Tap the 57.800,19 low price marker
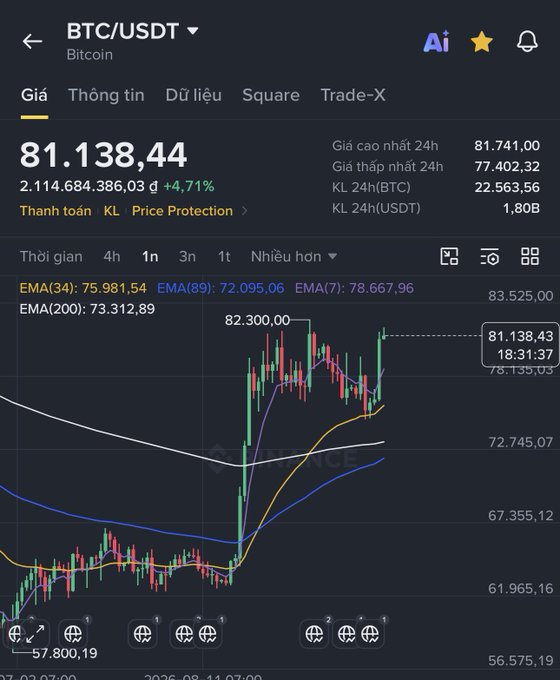The width and height of the screenshot is (560, 680). (x=65, y=653)
